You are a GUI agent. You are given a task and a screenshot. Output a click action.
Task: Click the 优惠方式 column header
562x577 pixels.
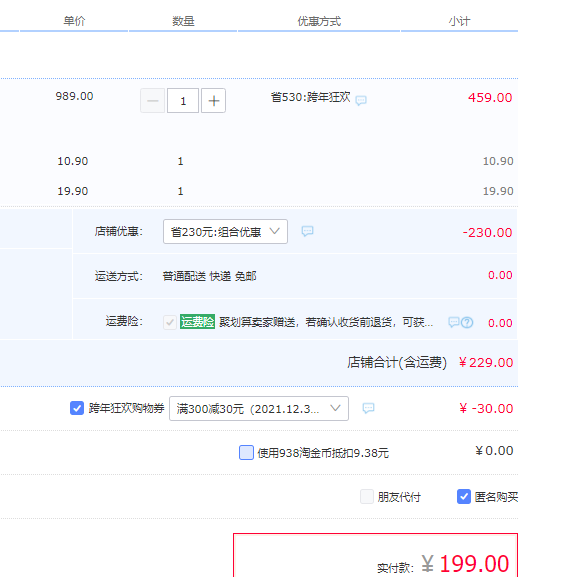coord(319,21)
